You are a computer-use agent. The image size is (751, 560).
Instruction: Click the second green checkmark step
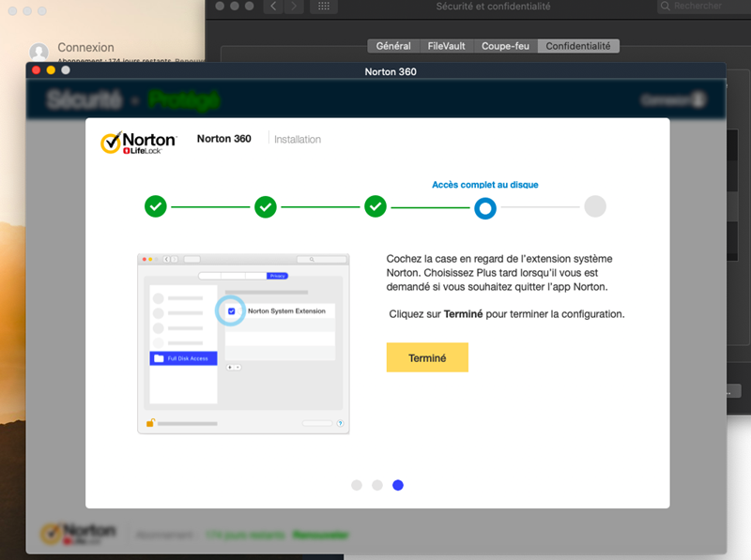coord(266,206)
